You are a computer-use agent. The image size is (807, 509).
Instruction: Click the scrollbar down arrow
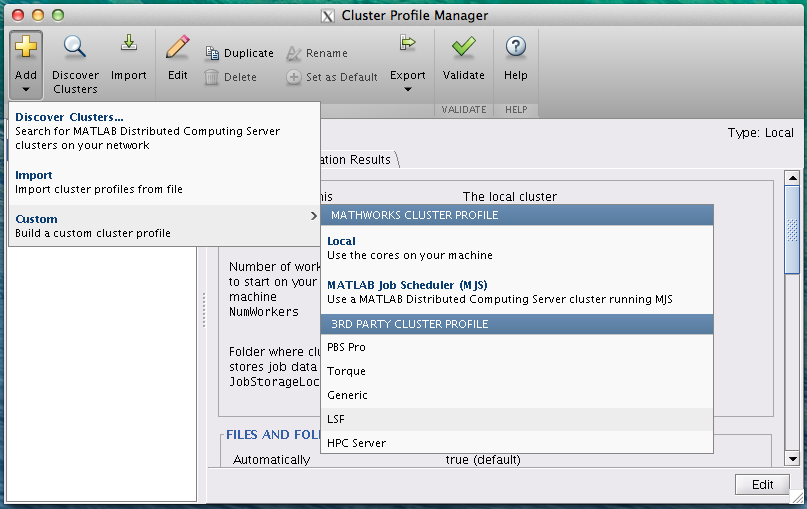[x=793, y=458]
